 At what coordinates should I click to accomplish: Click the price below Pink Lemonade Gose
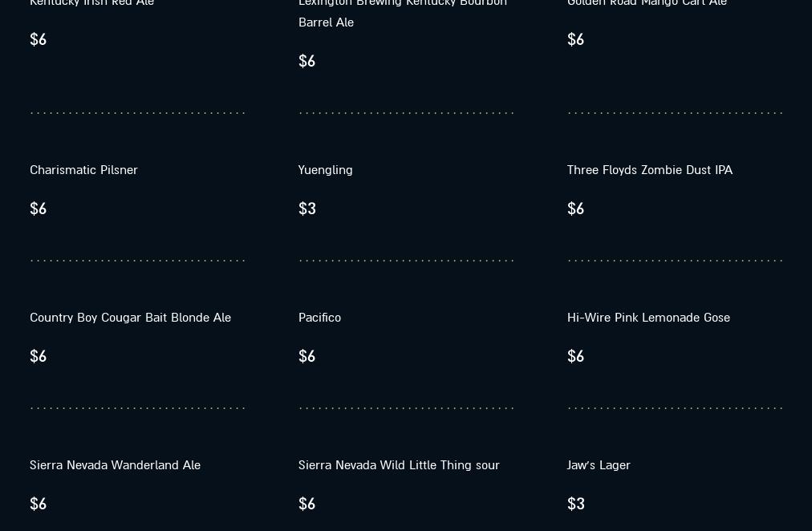coord(576,356)
